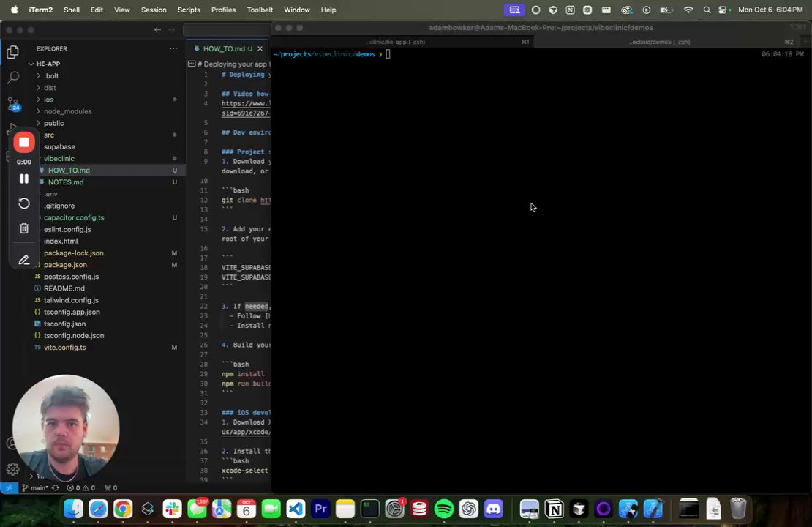
Task: Open capacitor.config.ts file
Action: [74, 217]
